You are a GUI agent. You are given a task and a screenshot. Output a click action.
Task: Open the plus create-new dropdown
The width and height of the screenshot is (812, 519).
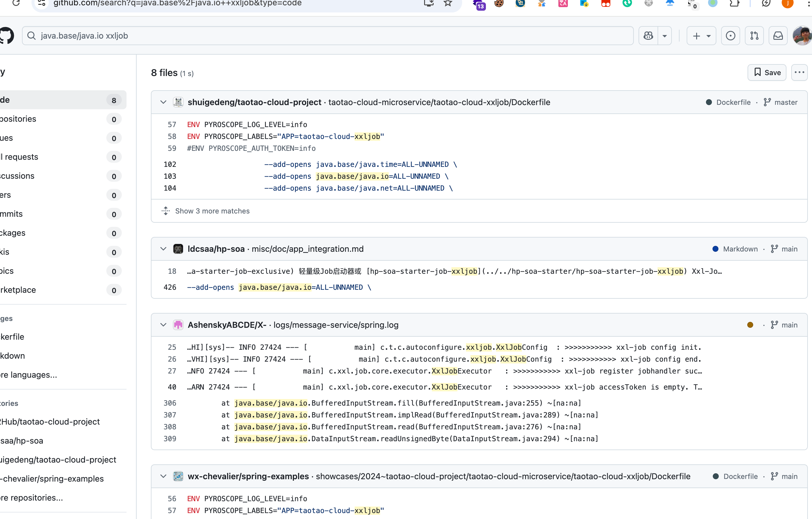coord(702,36)
